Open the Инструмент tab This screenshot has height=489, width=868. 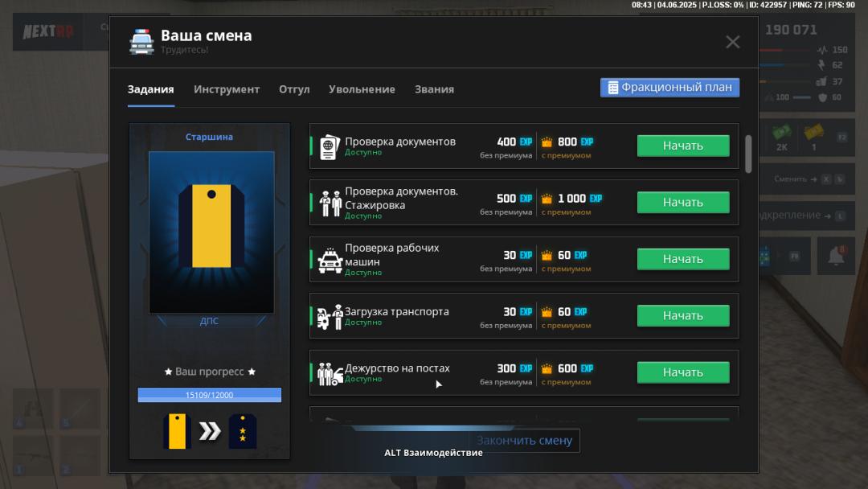227,89
